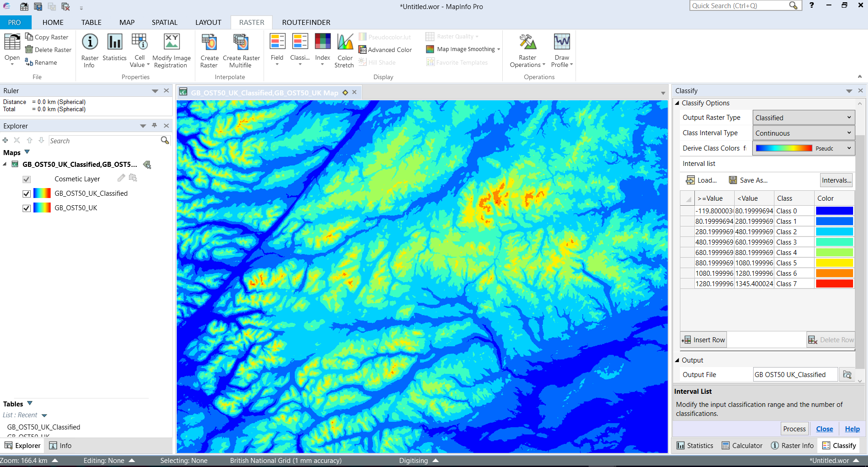Open the PRO tab

click(14, 22)
